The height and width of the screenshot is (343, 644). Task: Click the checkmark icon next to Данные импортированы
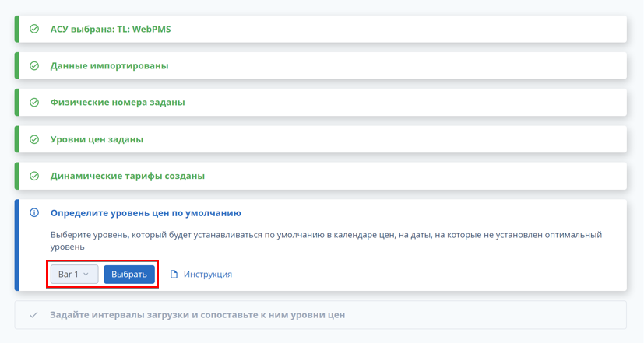(x=34, y=65)
